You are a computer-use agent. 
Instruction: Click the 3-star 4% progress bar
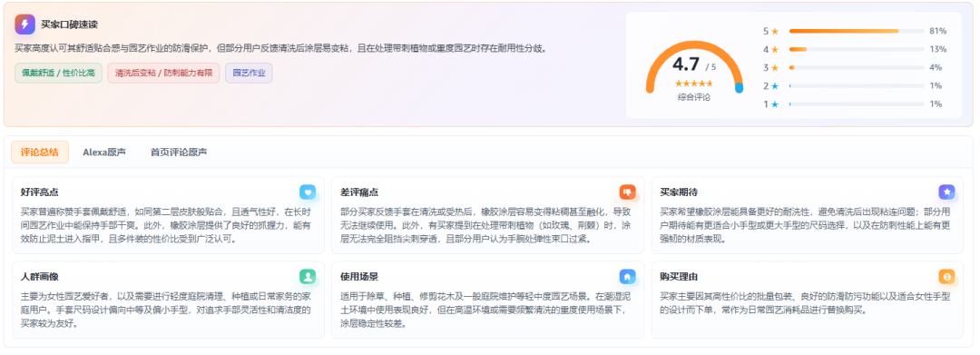(x=857, y=67)
